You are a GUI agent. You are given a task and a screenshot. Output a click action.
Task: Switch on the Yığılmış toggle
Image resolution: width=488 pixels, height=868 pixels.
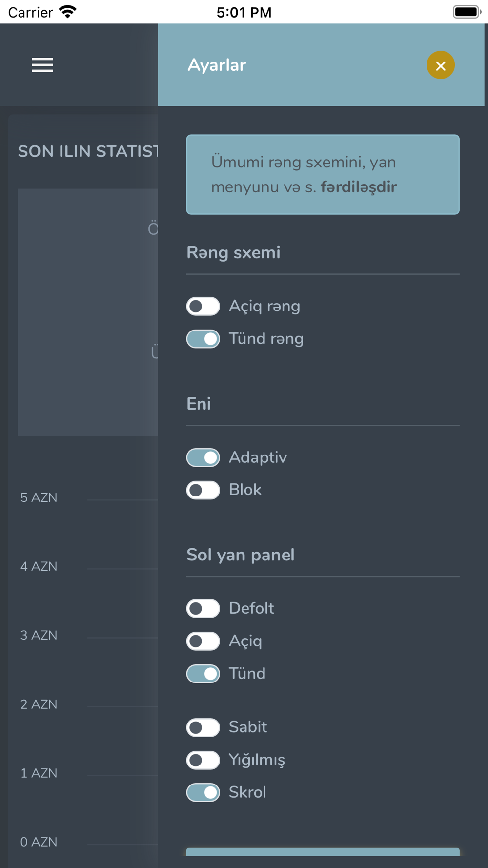(x=203, y=760)
